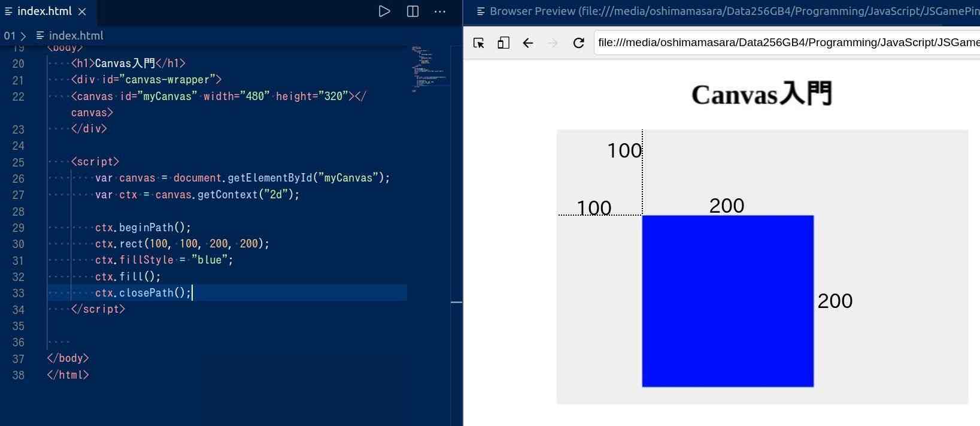Split the editor with split icon
Image resolution: width=980 pixels, height=426 pixels.
(x=412, y=11)
